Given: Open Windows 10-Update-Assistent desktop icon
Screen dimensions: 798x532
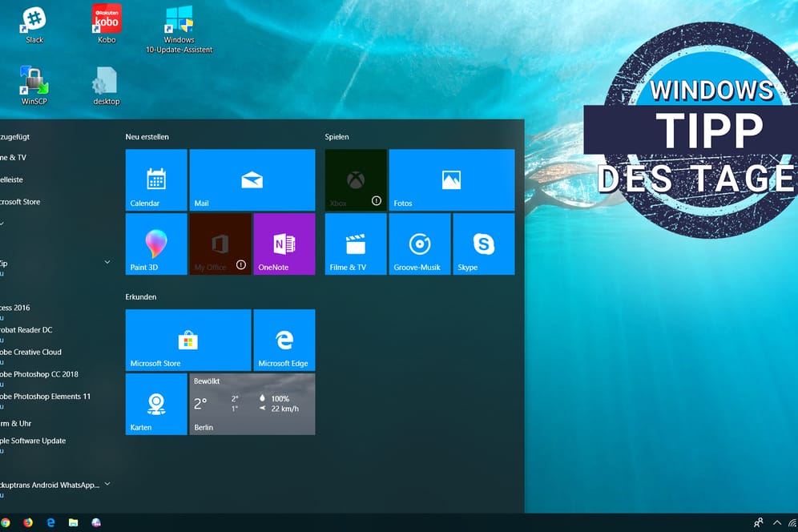Looking at the screenshot, I should 179,30.
